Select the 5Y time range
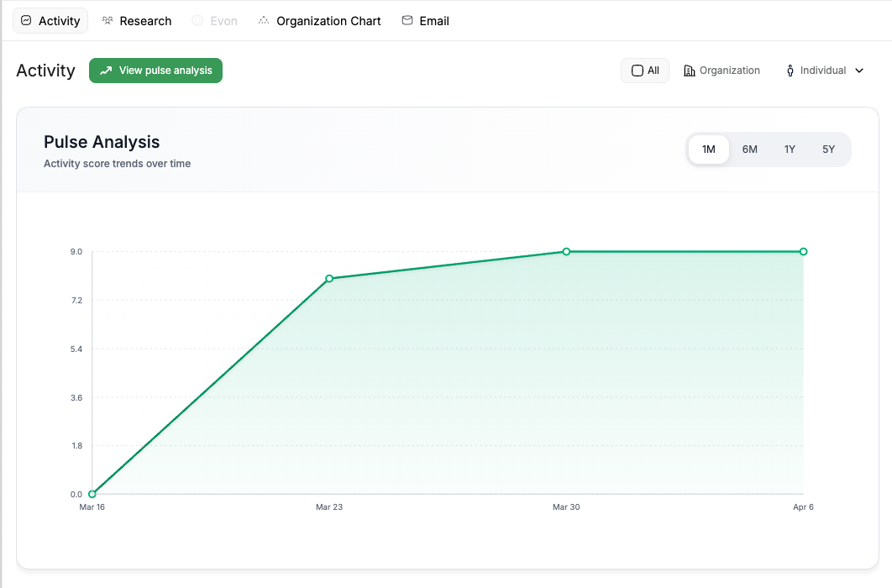Viewport: 892px width, 588px height. (x=828, y=150)
